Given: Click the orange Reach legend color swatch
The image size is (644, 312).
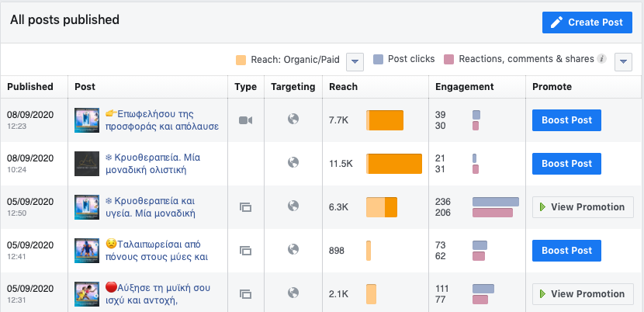Looking at the screenshot, I should point(241,60).
